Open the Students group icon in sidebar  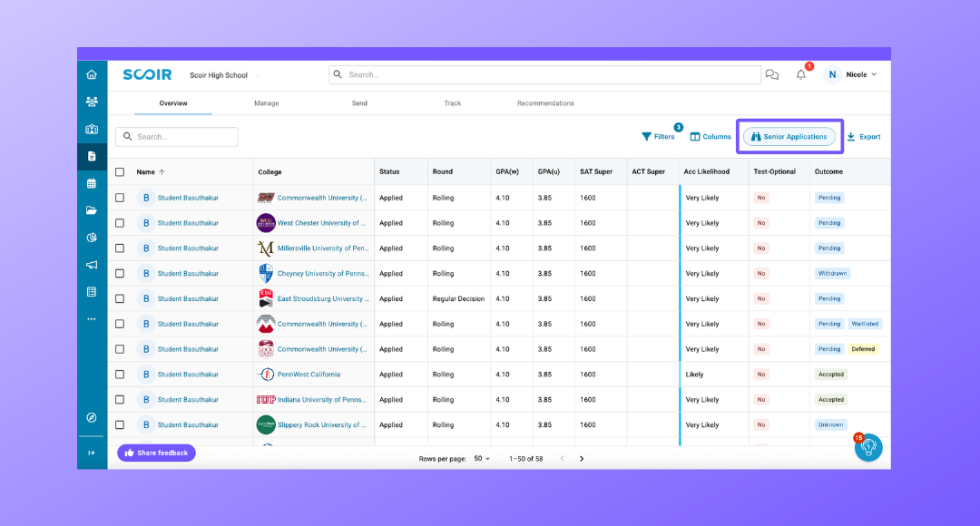[x=92, y=102]
